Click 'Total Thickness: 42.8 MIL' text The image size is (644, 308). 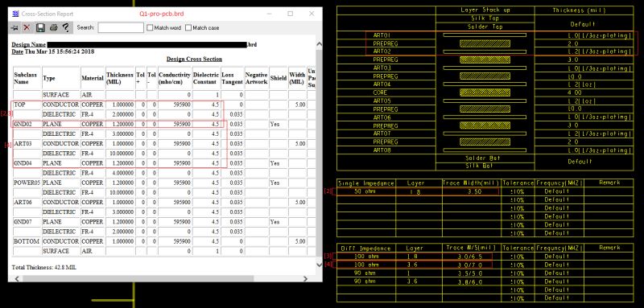44,268
